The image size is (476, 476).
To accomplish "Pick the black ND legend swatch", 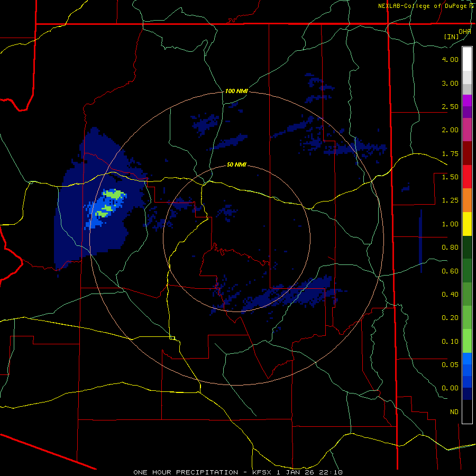I will [467, 411].
